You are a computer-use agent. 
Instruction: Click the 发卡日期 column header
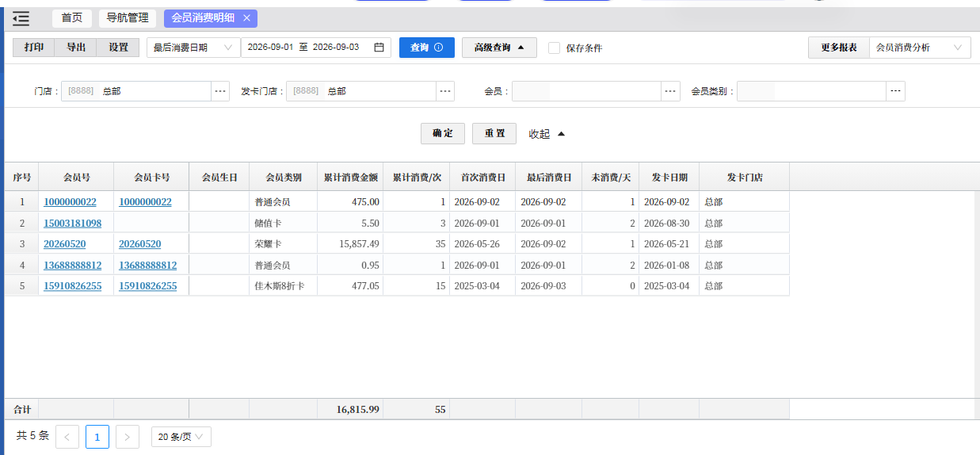tap(669, 178)
